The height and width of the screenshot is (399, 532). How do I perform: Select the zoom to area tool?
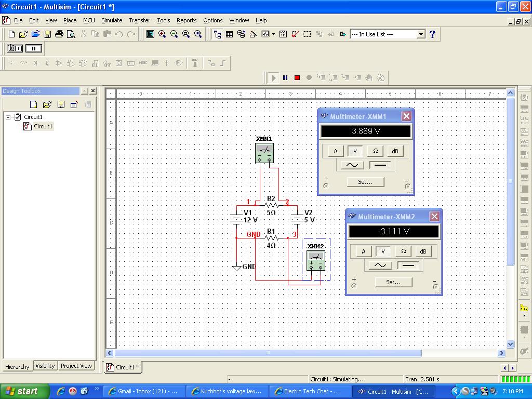(x=186, y=34)
